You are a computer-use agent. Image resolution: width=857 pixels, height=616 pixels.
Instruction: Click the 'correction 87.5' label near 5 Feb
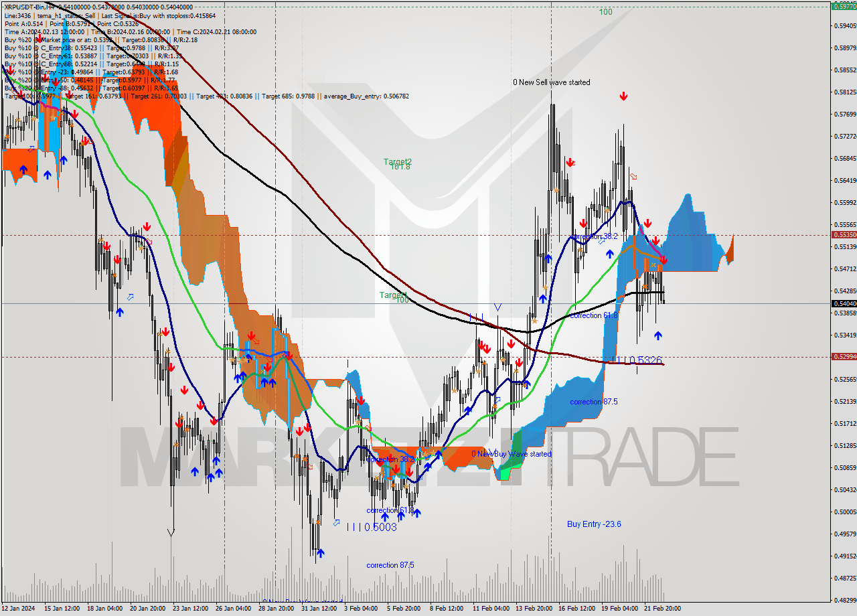[x=390, y=565]
